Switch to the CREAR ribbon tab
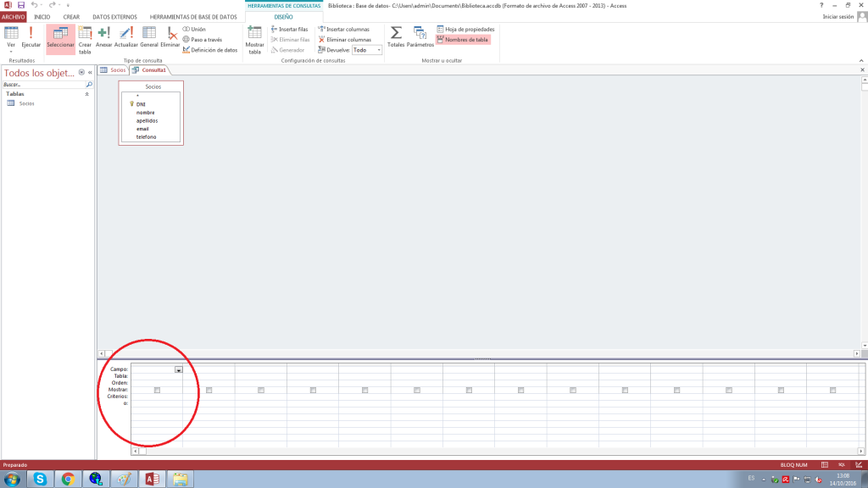Viewport: 868px width, 488px height. point(71,16)
